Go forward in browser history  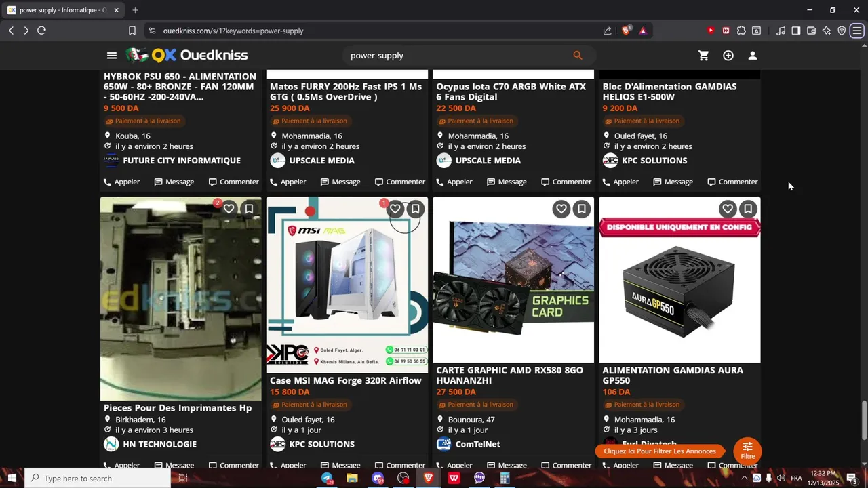[x=26, y=30]
